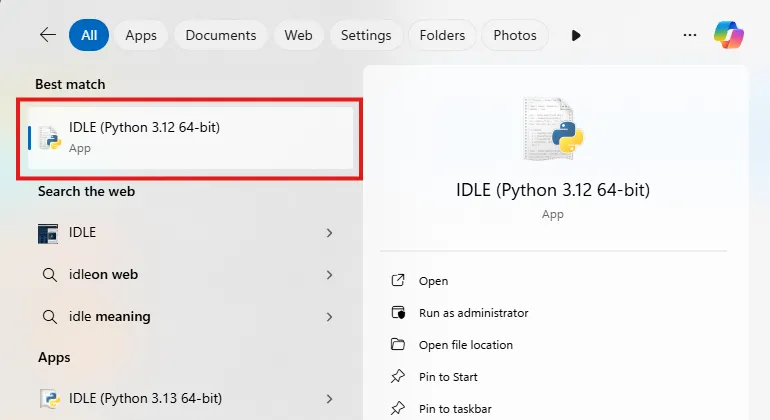Image resolution: width=770 pixels, height=420 pixels.
Task: Click the Pin to taskbar pin icon
Action: tap(398, 409)
